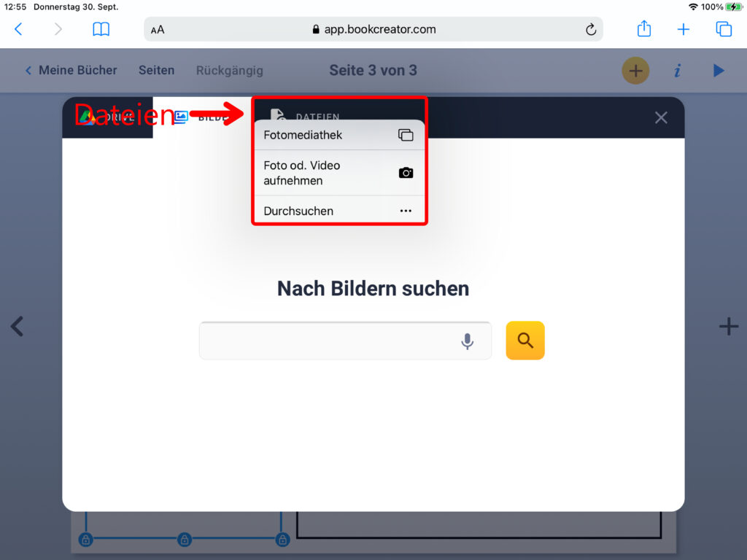747x560 pixels.
Task: Add a new page with right-side plus
Action: point(728,326)
